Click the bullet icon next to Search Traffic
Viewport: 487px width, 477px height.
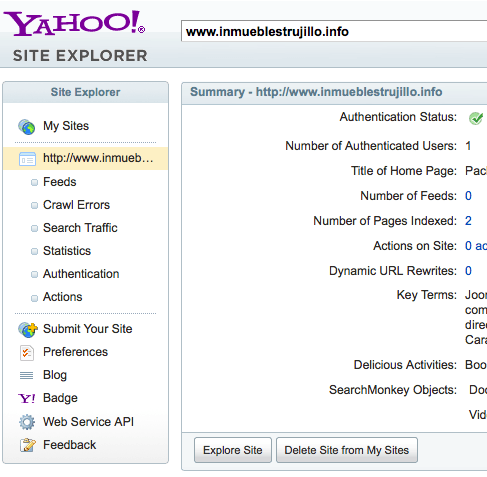(x=34, y=228)
